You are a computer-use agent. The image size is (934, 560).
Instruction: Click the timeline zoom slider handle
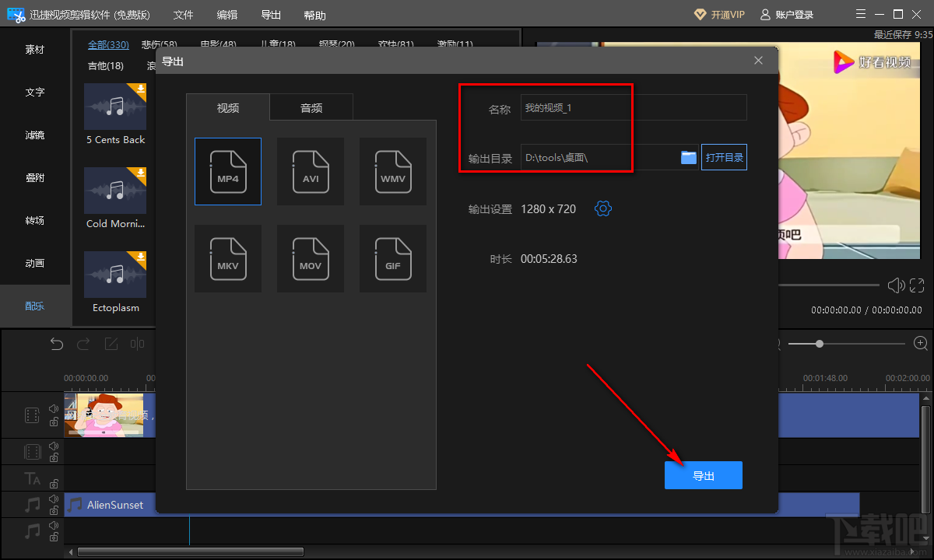point(820,343)
